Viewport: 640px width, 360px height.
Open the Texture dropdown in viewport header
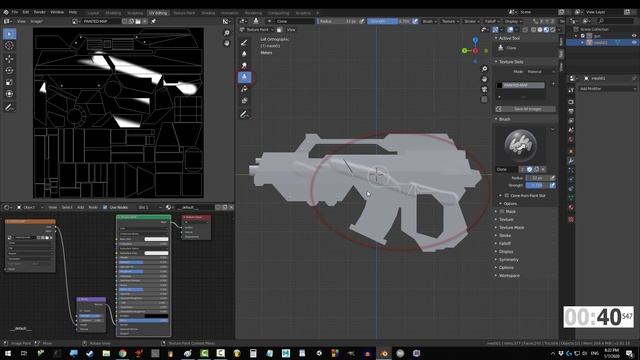coord(450,21)
